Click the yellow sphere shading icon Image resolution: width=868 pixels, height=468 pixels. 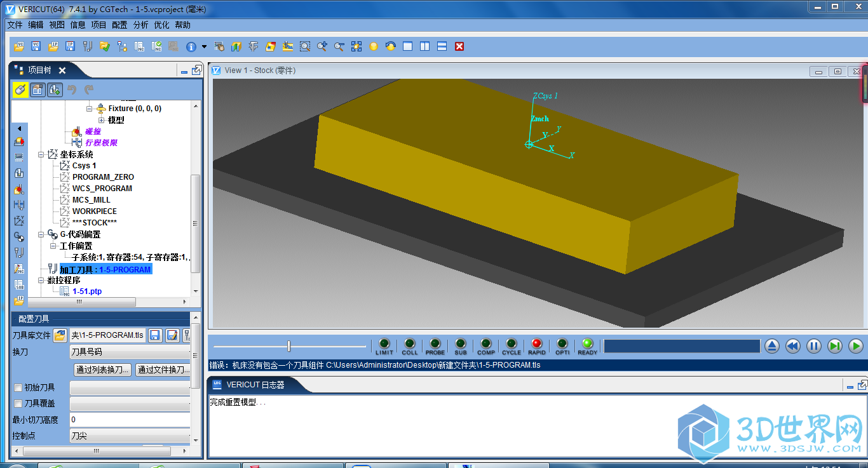coord(374,46)
